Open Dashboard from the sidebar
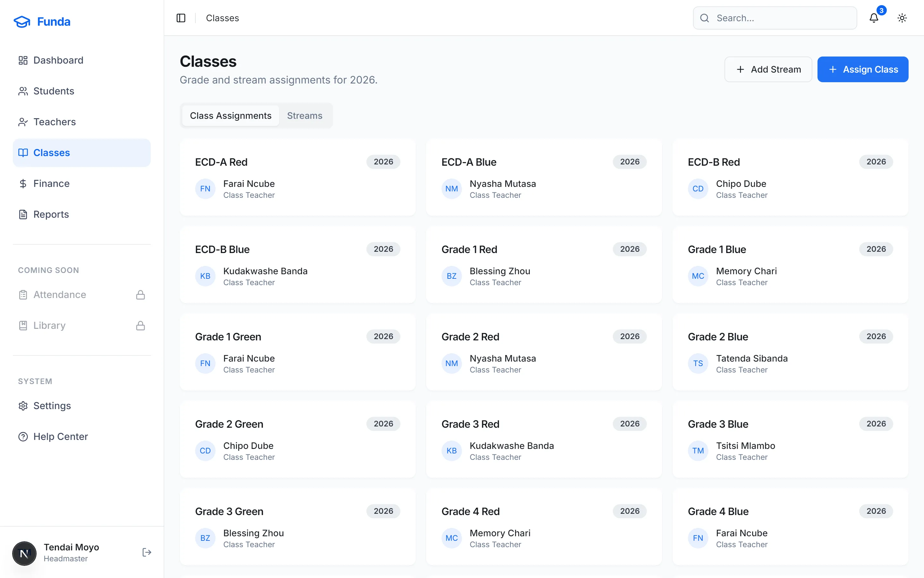 (82, 60)
